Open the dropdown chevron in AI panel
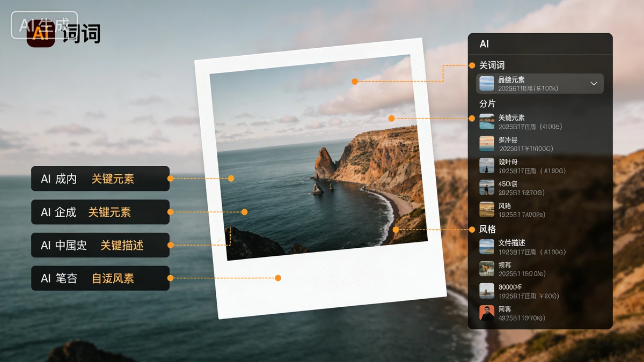 point(594,84)
